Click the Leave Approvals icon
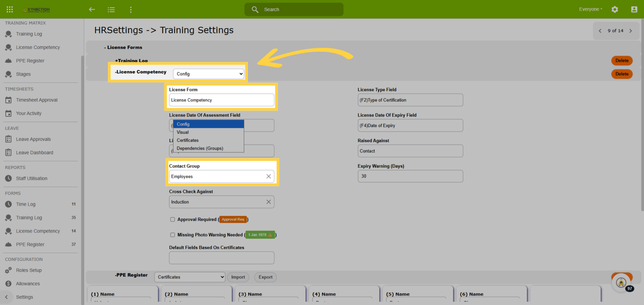The image size is (644, 305). [8, 139]
